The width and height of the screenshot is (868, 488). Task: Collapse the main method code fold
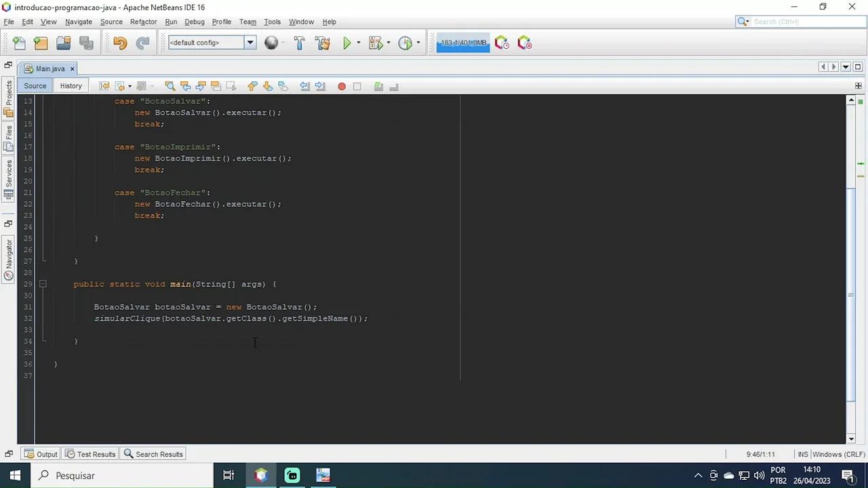(43, 284)
